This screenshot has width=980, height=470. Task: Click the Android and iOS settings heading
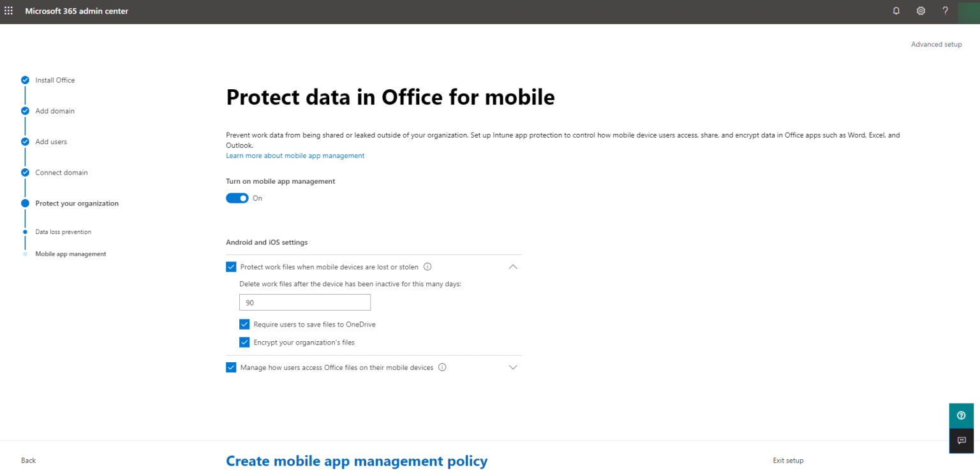pos(267,242)
